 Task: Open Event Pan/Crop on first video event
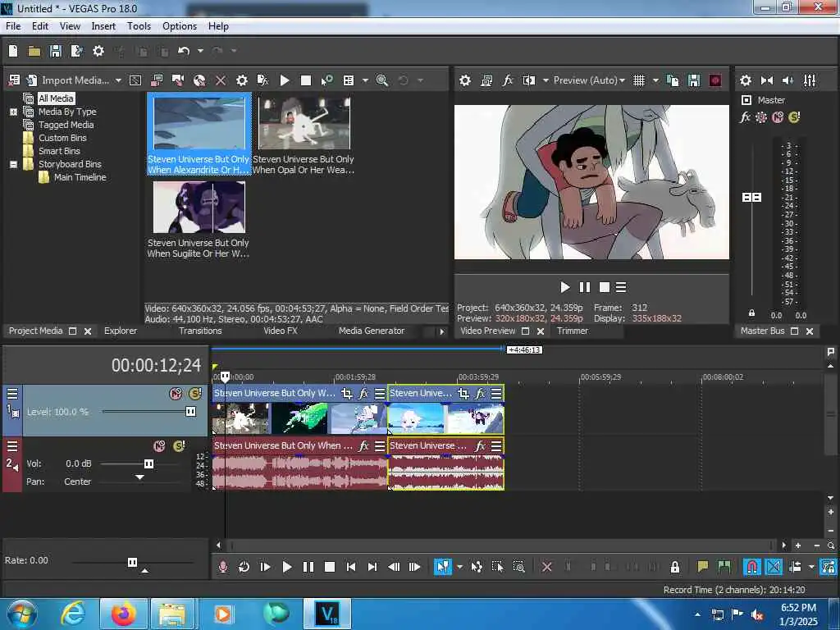[x=347, y=394]
